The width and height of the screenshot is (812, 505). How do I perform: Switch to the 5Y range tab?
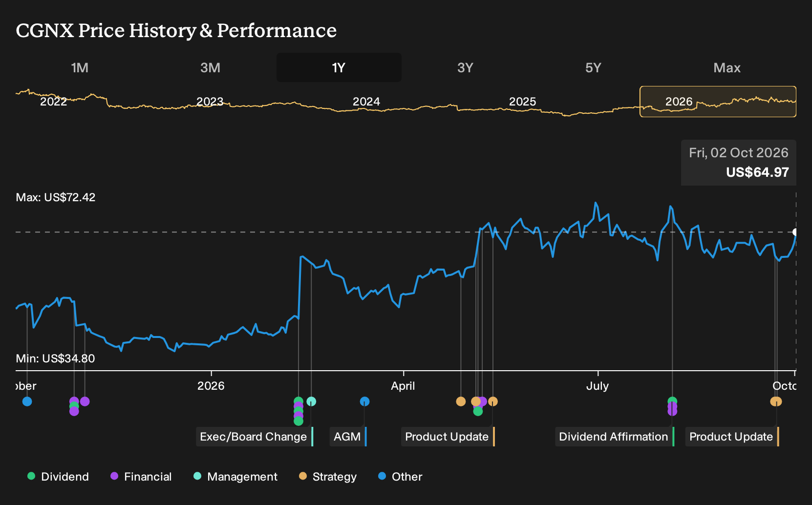593,67
